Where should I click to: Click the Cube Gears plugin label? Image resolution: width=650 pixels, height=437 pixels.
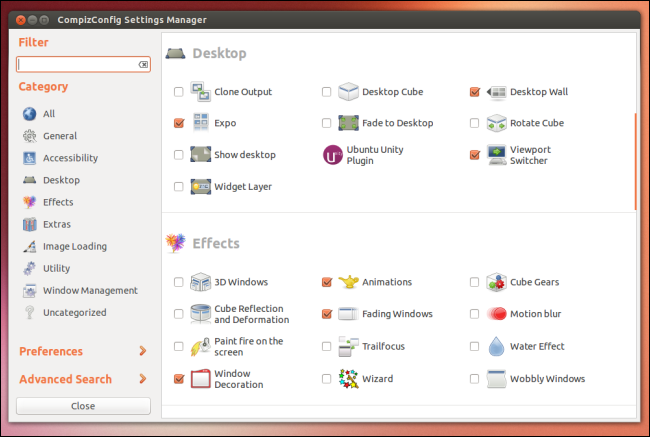point(535,282)
